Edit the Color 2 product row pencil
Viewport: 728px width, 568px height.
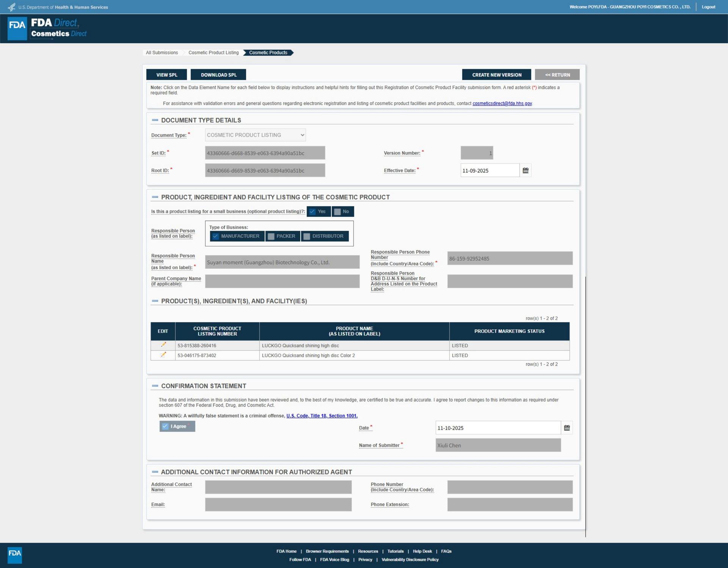(x=163, y=355)
